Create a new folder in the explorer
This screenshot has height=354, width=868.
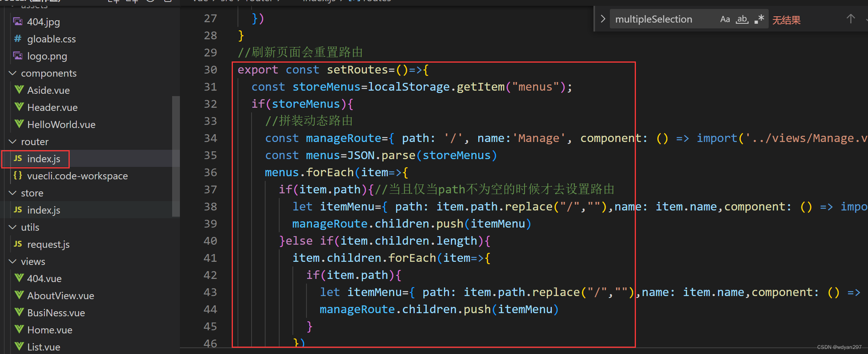tap(132, 2)
